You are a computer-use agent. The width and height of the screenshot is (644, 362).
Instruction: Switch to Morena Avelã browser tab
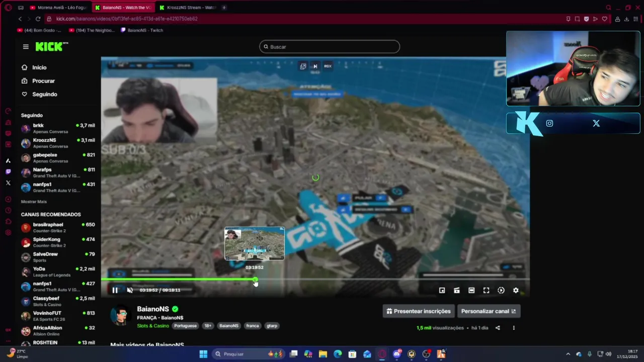pyautogui.click(x=58, y=8)
